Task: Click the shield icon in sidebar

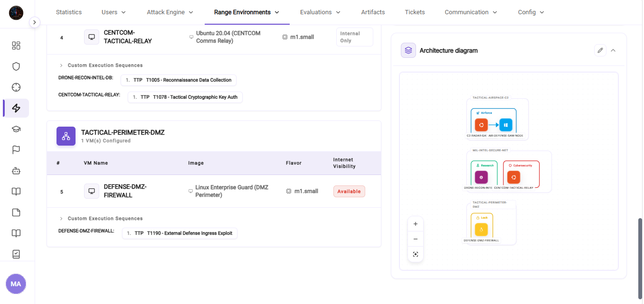Action: tap(16, 66)
